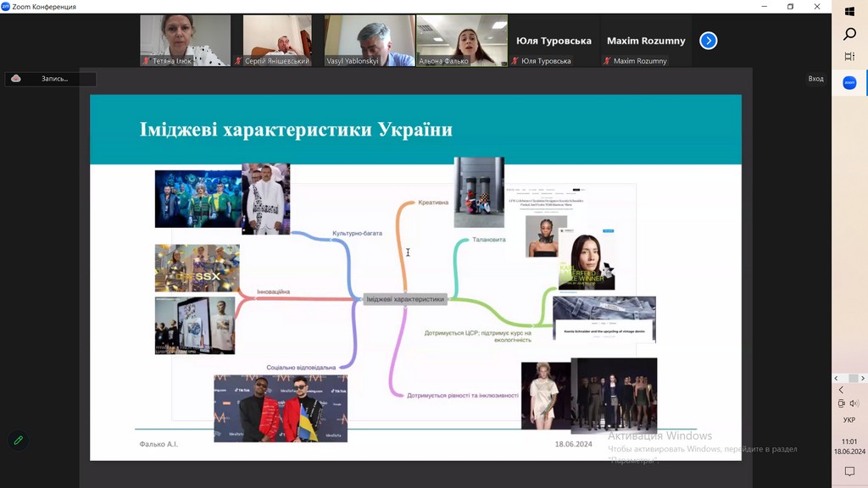Click the muted mic icon on Сергій Янішевський's tile
This screenshot has width=868, height=488.
click(239, 61)
